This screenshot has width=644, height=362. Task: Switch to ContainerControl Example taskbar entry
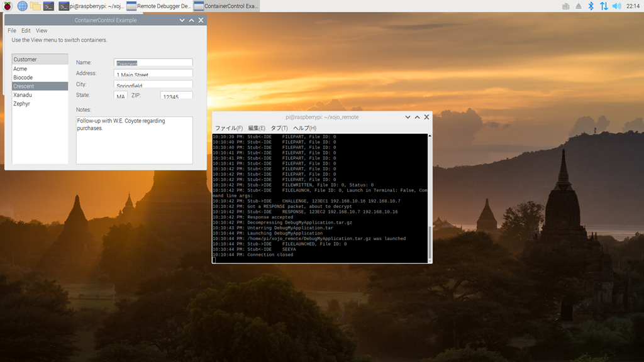(226, 6)
